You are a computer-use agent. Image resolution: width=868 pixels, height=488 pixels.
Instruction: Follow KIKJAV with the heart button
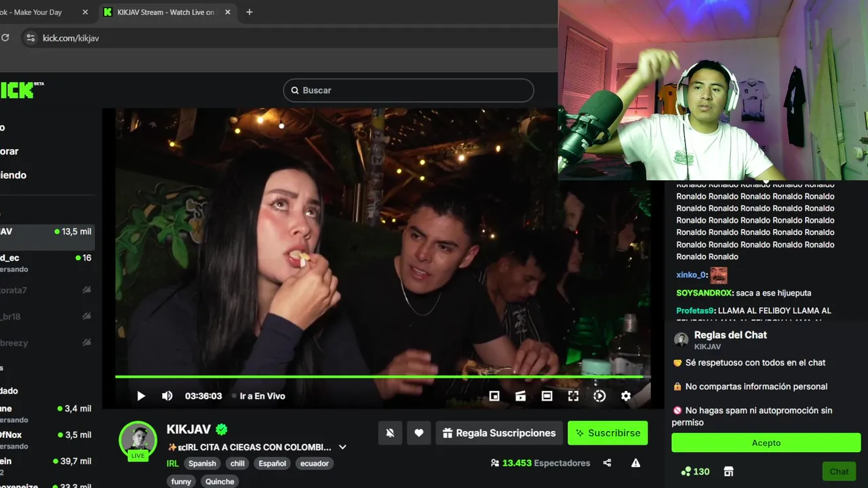[x=419, y=433]
